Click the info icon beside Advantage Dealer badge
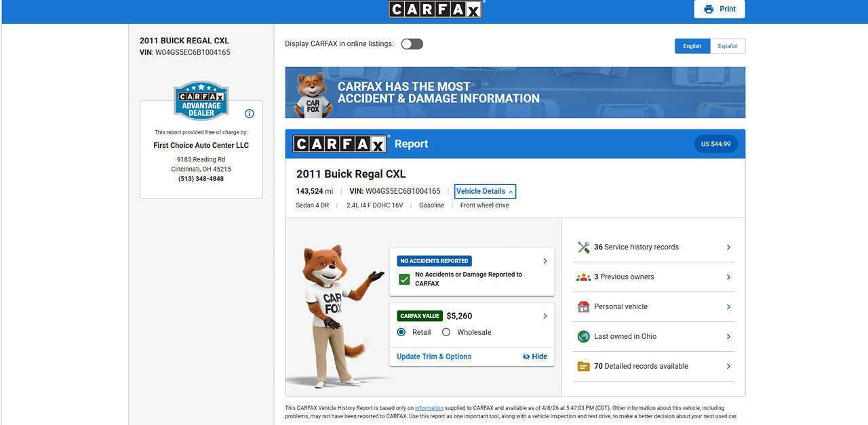The height and width of the screenshot is (425, 868). point(250,114)
